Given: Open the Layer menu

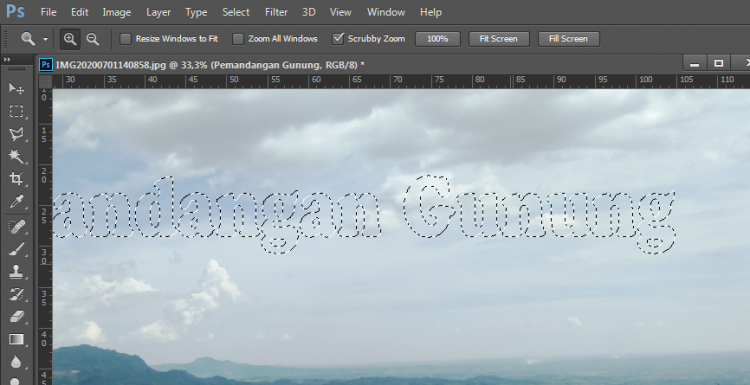Looking at the screenshot, I should click(158, 12).
